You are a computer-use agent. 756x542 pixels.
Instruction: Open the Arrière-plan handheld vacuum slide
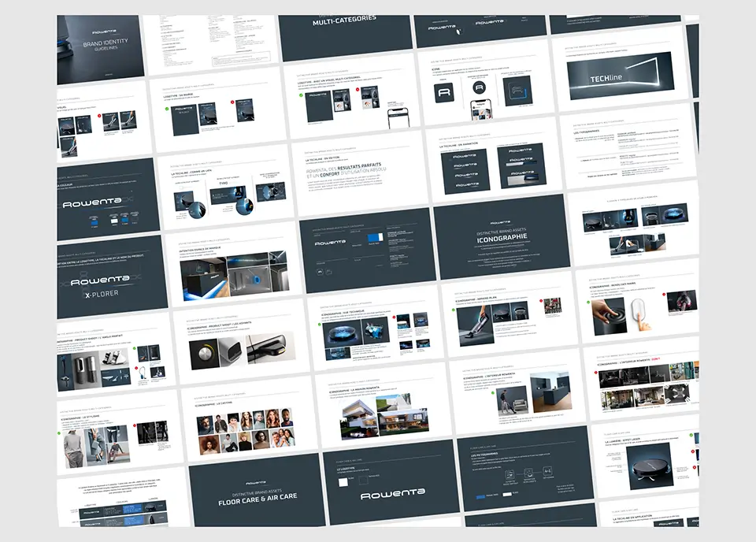tap(510, 314)
